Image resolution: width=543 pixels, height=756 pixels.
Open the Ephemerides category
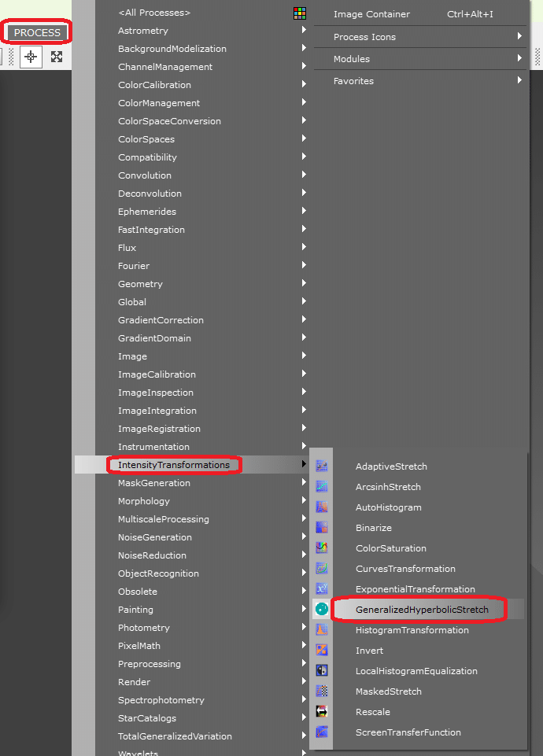coord(147,212)
